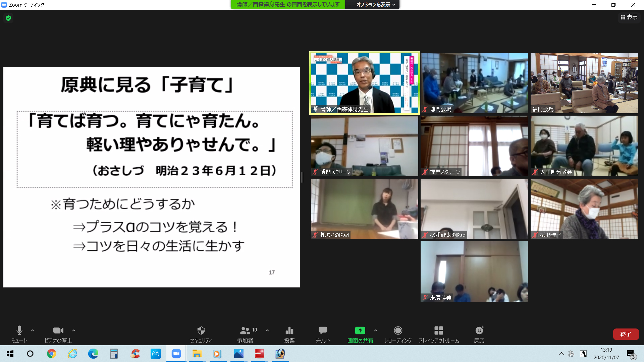
Task: Click the red 終了 end button
Action: (x=626, y=334)
